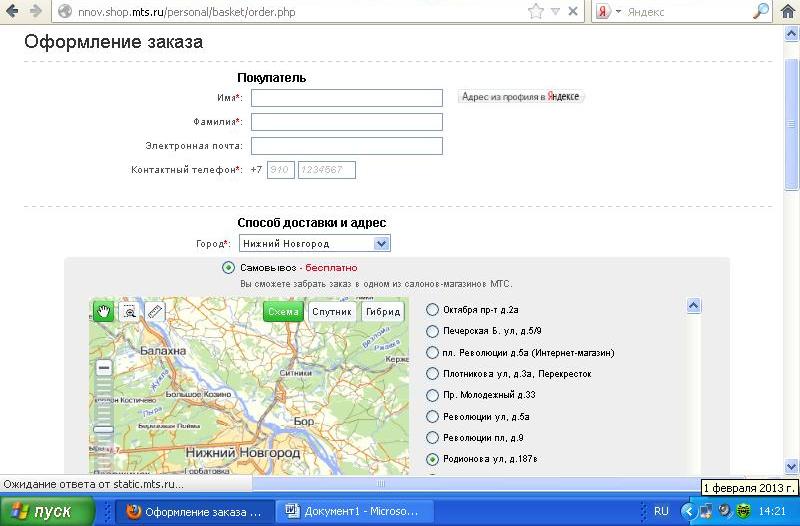
Task: Expand the address bar history dropdown arrow
Action: (x=555, y=11)
